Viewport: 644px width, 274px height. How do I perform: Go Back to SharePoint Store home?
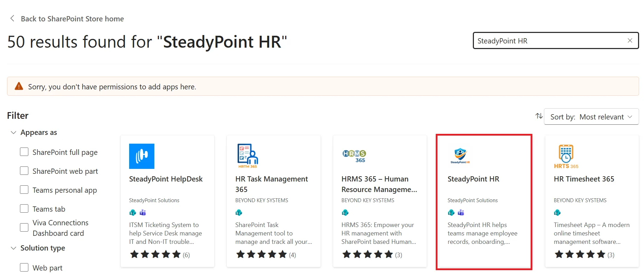pyautogui.click(x=72, y=19)
